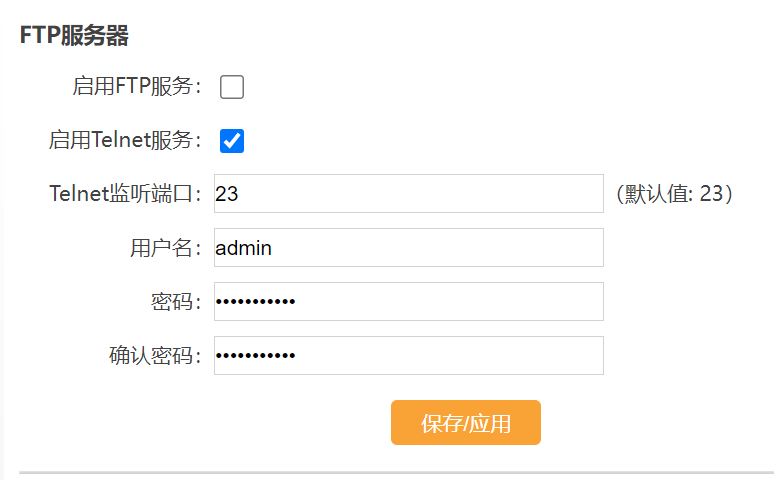
Task: Click the Telnet listening port input field
Action: coord(408,194)
